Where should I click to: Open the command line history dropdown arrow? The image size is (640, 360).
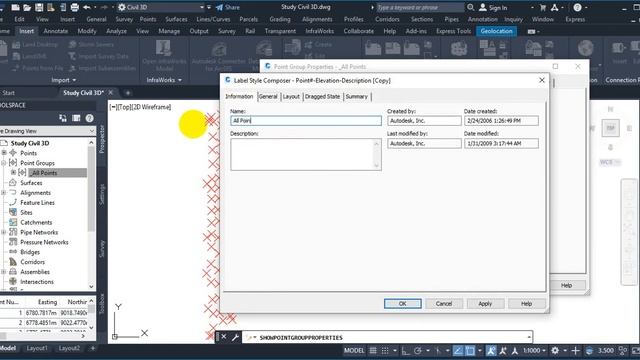(529, 337)
